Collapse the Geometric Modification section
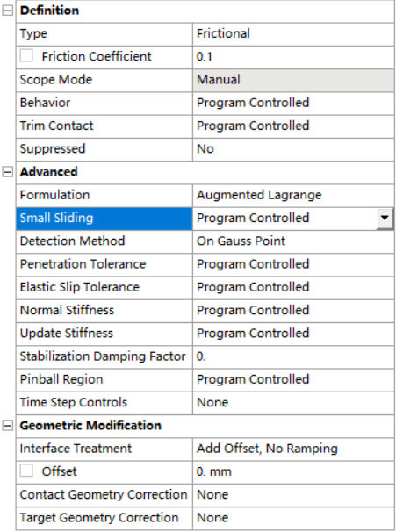This screenshot has height=532, width=396. (x=8, y=426)
